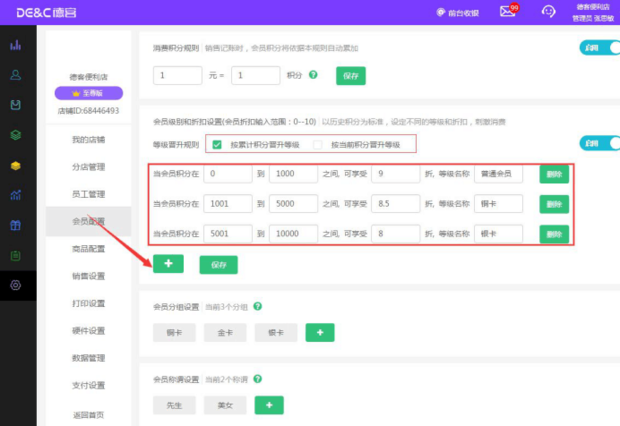Open 商品配置 menu item
620x426 pixels.
(89, 249)
